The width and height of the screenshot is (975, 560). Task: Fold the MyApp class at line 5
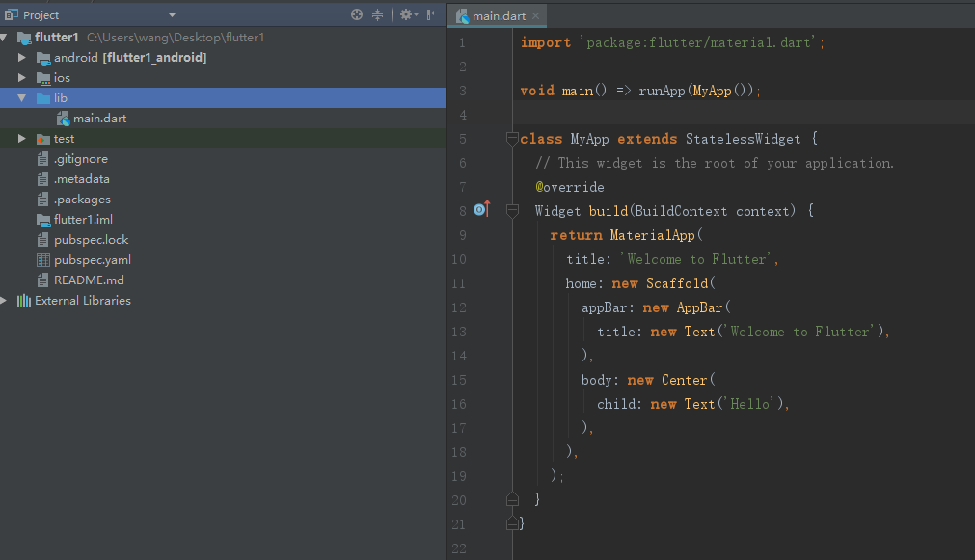coord(512,139)
